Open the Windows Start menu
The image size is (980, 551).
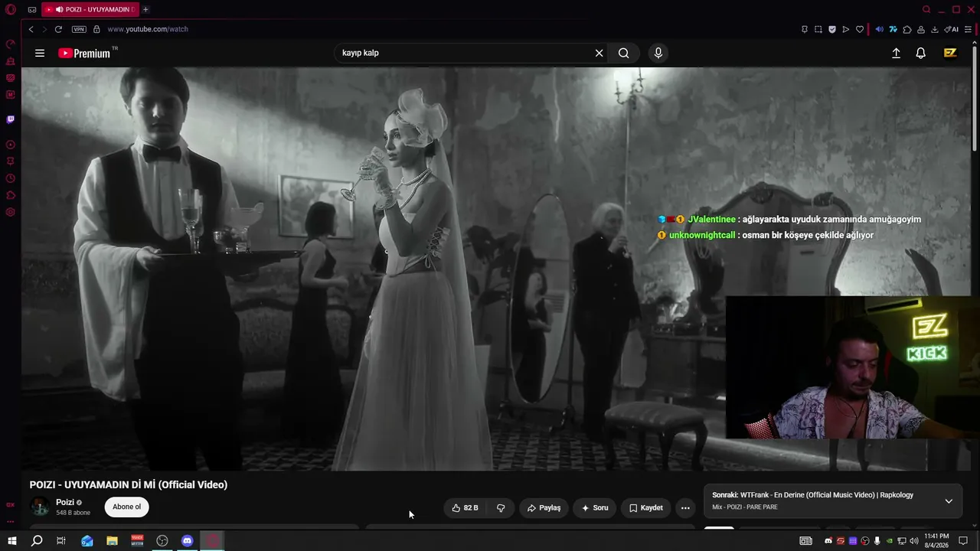click(x=11, y=541)
